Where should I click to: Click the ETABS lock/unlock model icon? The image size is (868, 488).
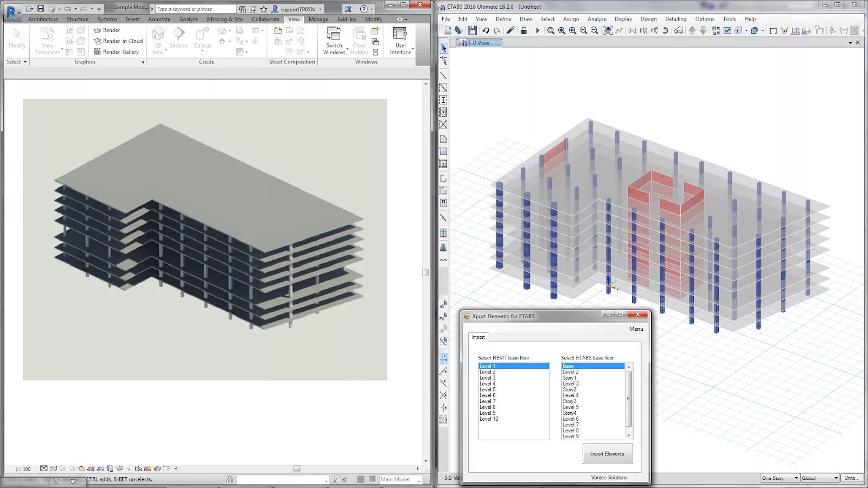pos(524,30)
